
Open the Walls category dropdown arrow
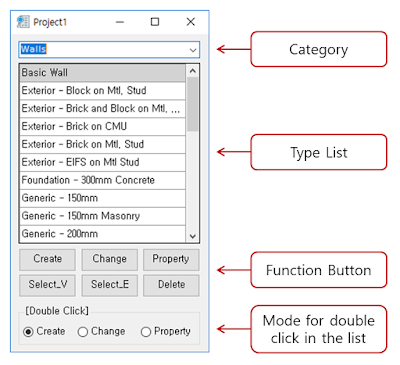tap(193, 50)
